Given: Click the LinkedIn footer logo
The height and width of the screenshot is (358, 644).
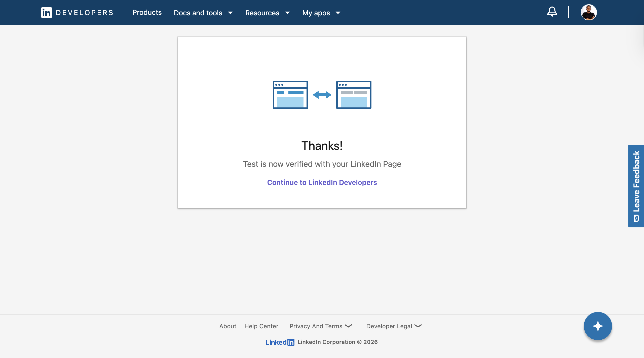Looking at the screenshot, I should tap(280, 342).
